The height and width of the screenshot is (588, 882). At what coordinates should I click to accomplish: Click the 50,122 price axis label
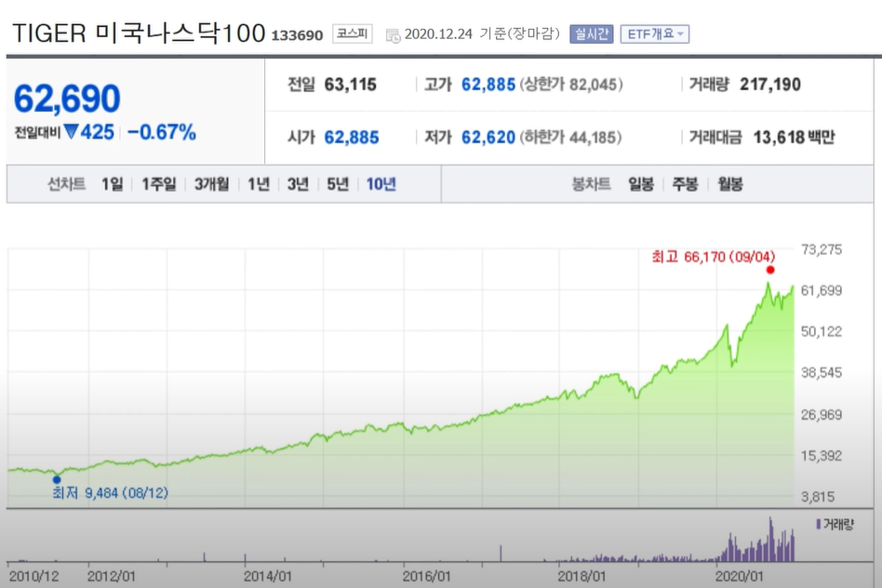tap(822, 331)
